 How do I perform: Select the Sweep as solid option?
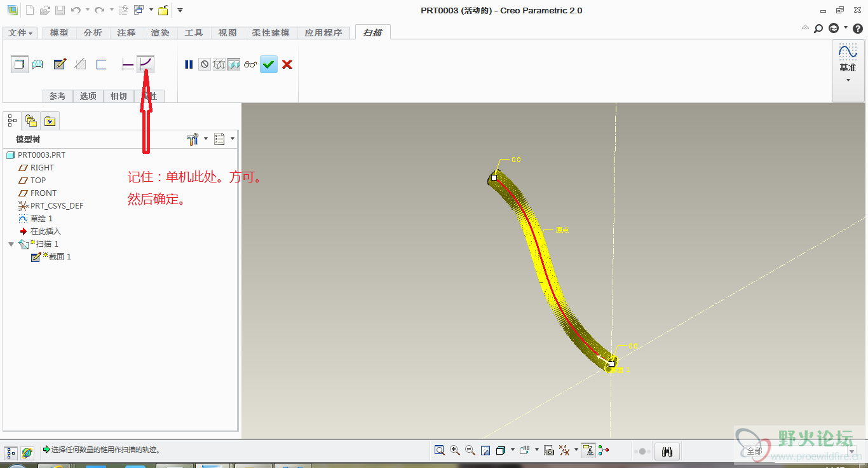(x=20, y=64)
